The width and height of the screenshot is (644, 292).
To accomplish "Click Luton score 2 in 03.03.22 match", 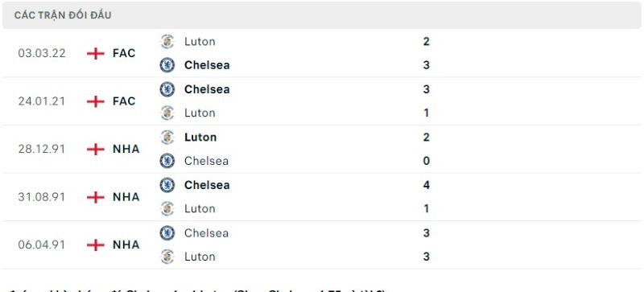I will tap(427, 42).
